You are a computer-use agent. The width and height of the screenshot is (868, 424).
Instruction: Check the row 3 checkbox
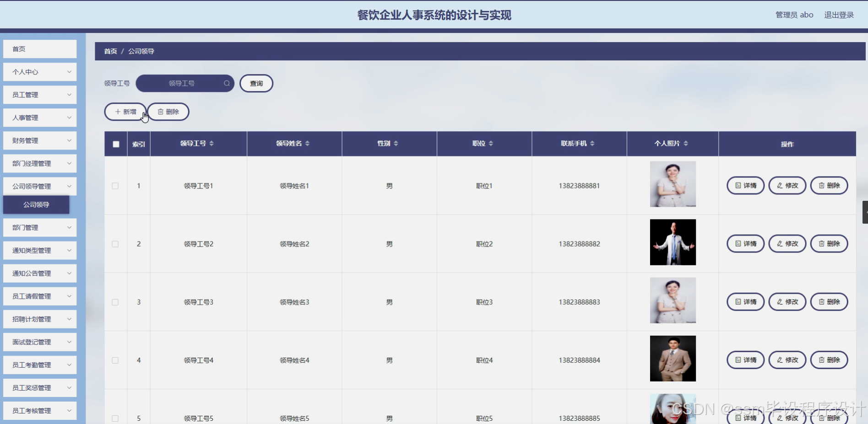[x=115, y=302]
